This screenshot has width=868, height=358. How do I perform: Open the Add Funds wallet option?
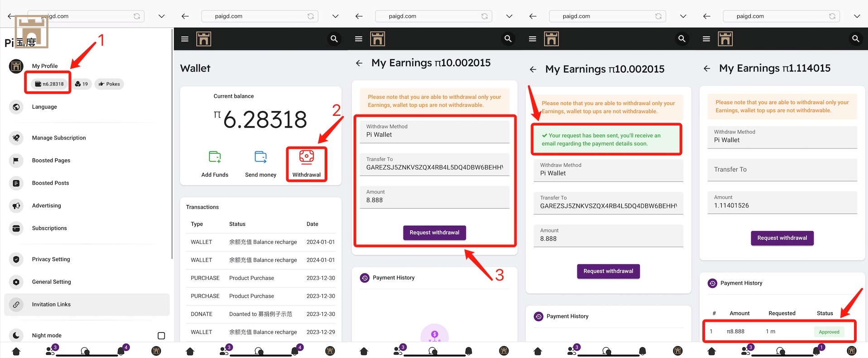[x=215, y=164]
